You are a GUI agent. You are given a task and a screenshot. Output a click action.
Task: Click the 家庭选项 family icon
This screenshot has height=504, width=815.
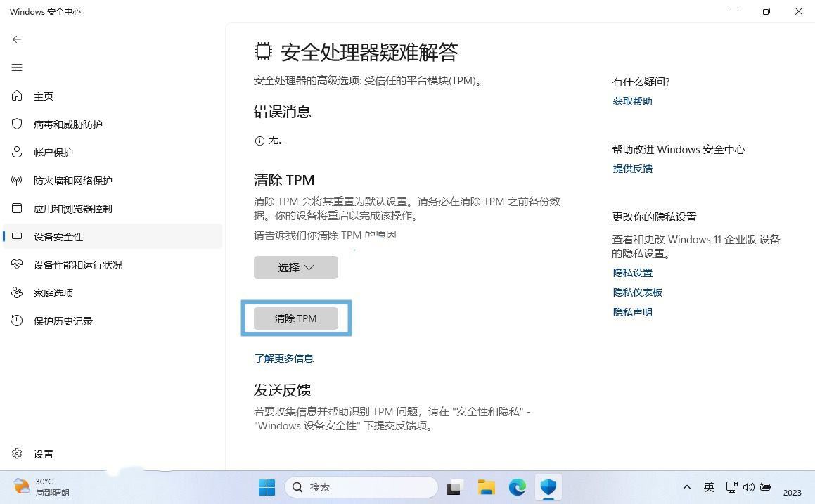pyautogui.click(x=18, y=293)
